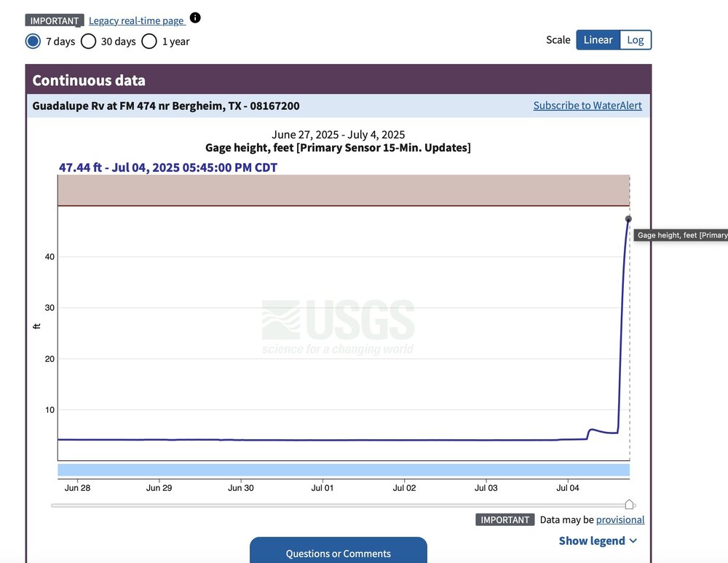
Task: Click the Jul 01 date on the timeline axis
Action: (x=323, y=488)
